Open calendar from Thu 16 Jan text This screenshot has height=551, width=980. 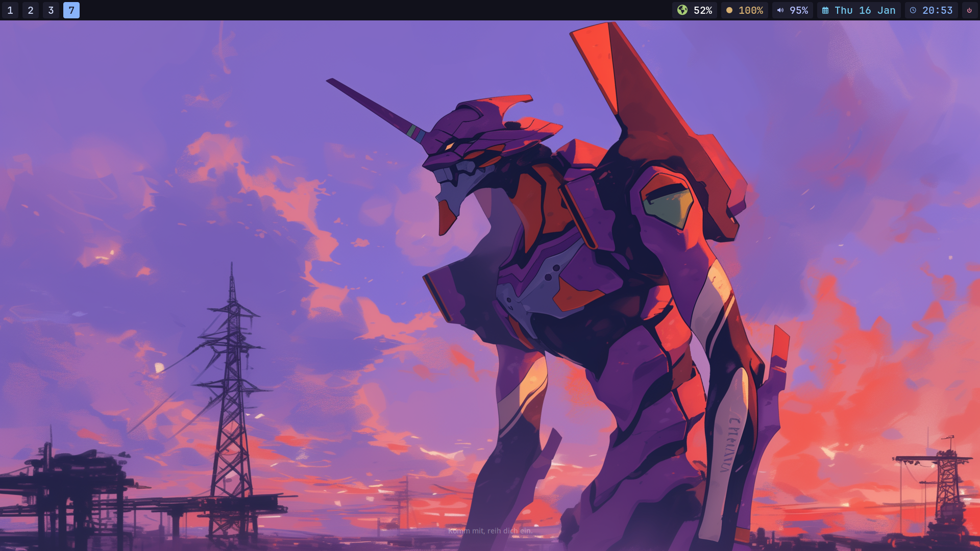[865, 10]
